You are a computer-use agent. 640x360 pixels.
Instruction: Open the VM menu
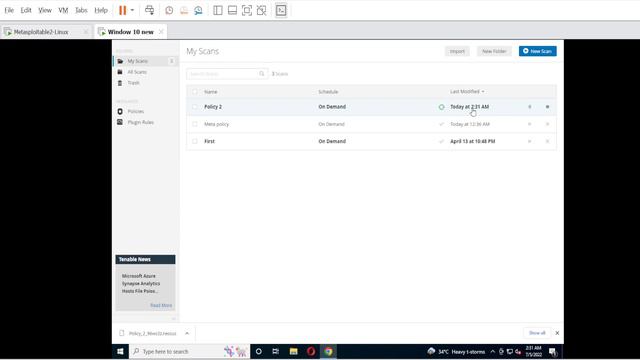click(x=63, y=10)
